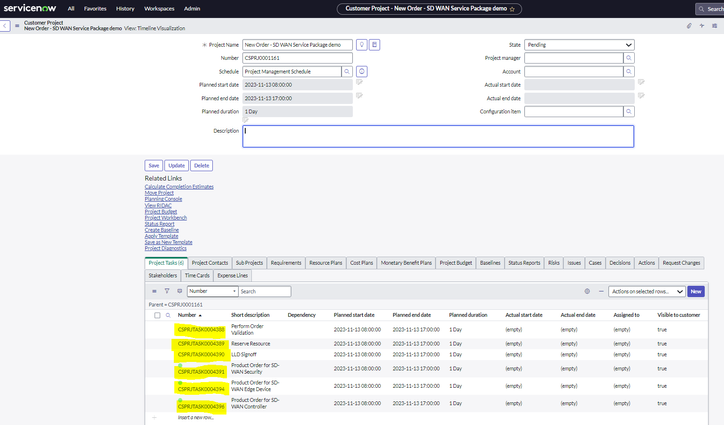
Task: Click into the Description text area
Action: [438, 136]
